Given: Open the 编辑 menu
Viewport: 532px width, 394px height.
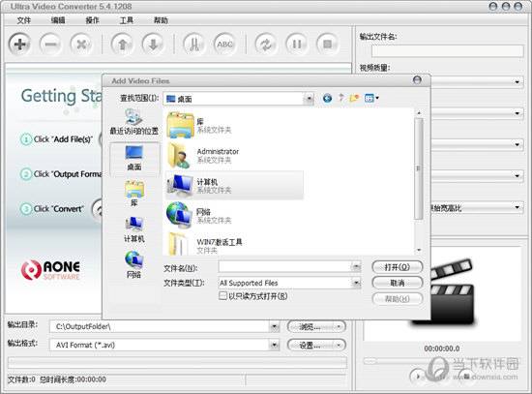Looking at the screenshot, I should (58, 20).
